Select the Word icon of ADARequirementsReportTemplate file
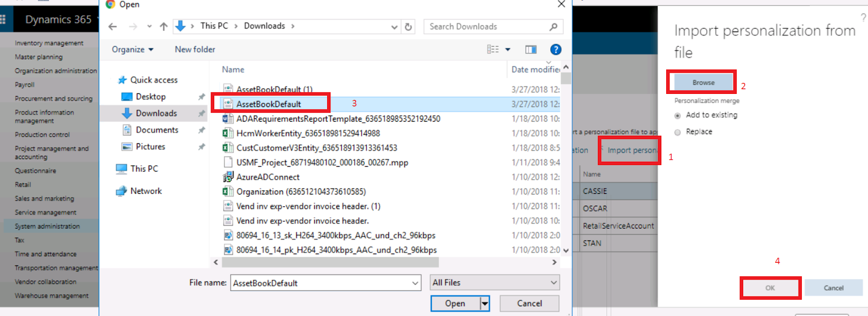Screen dimensions: 868x316 click(x=228, y=119)
